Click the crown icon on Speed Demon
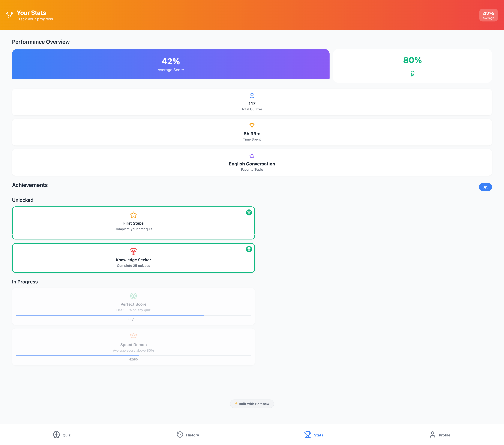 pyautogui.click(x=133, y=336)
